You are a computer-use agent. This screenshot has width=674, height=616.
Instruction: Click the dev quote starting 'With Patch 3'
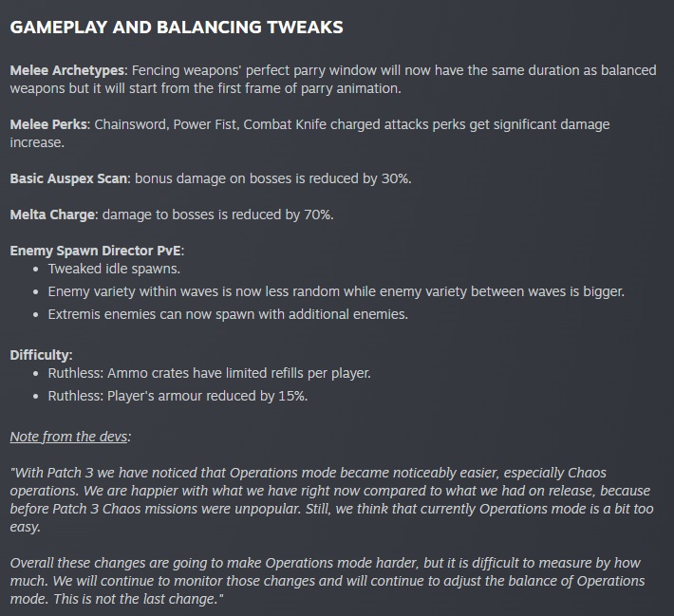tap(331, 499)
